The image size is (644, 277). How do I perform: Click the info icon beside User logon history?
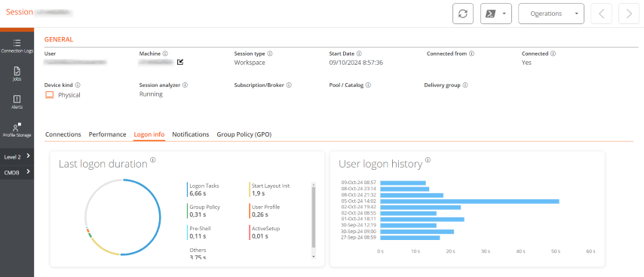(428, 160)
